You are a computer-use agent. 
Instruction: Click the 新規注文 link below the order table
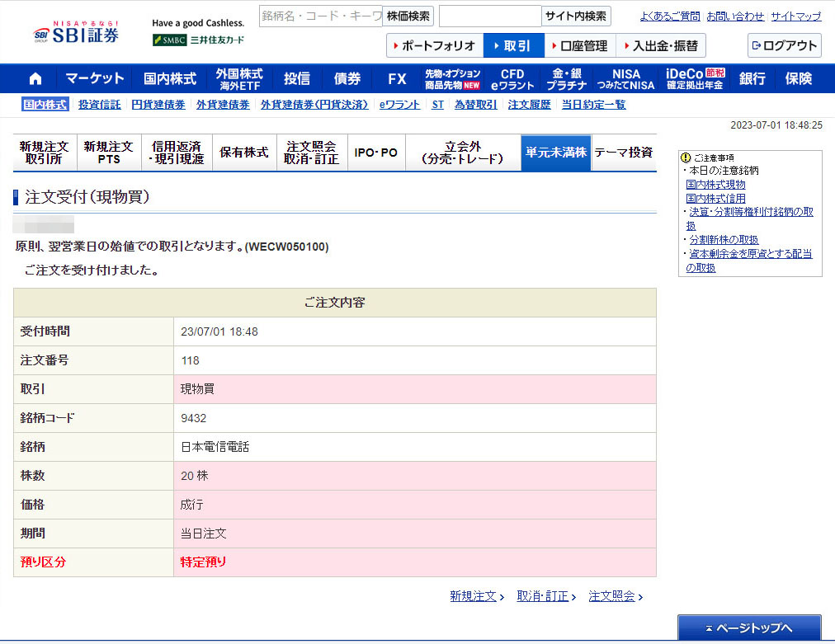point(475,596)
